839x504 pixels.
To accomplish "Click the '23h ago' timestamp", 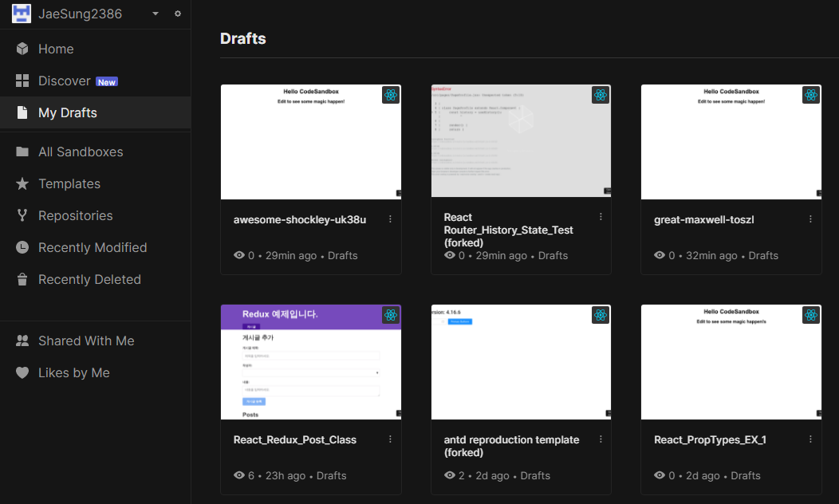I will 286,475.
